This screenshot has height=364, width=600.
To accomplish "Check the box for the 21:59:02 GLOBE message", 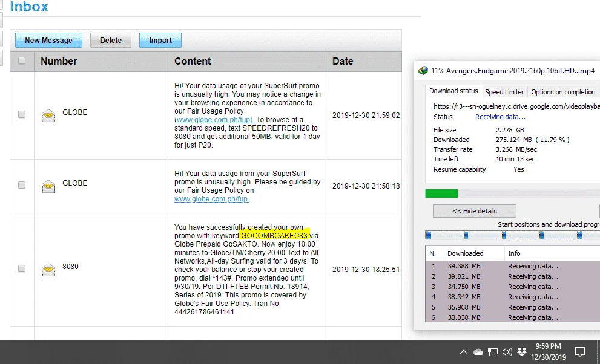I will point(22,114).
